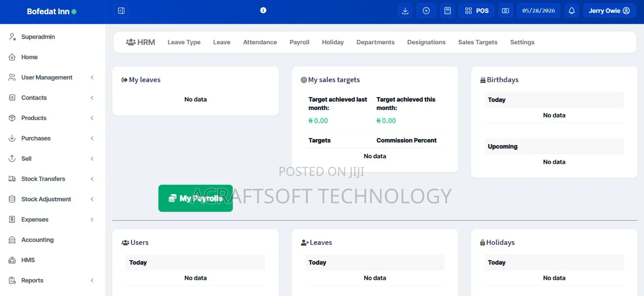This screenshot has height=296, width=644.
Task: Click the Purchases download-arrow icon
Action: point(12,138)
